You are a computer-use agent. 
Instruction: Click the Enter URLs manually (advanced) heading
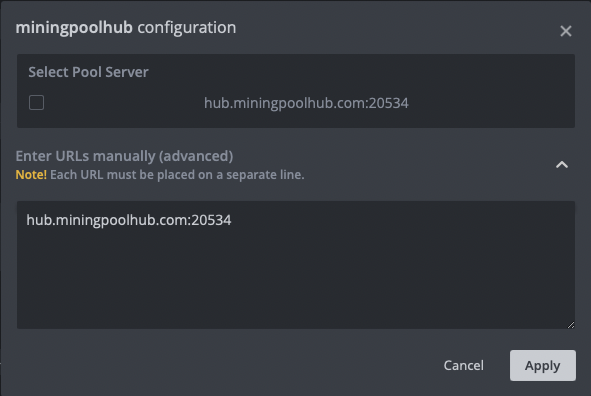pyautogui.click(x=124, y=156)
